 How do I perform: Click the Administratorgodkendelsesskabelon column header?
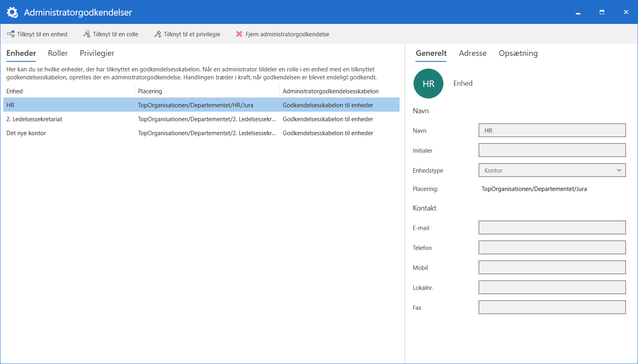click(331, 91)
